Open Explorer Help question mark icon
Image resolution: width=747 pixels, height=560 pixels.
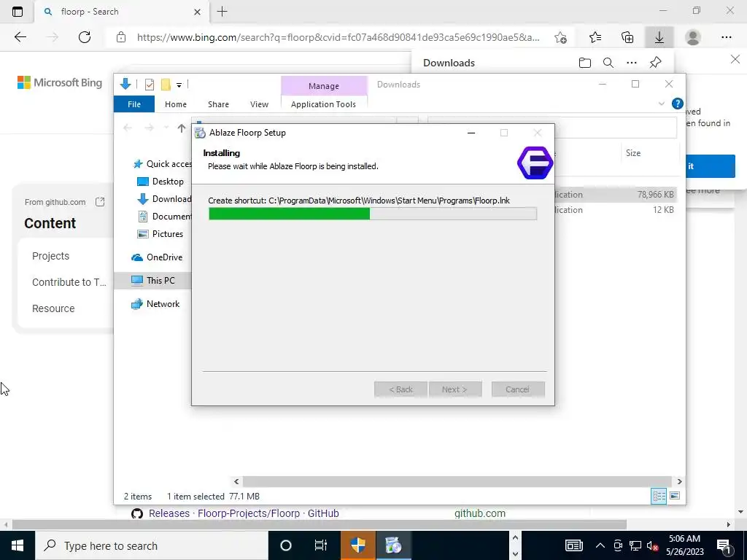(677, 104)
